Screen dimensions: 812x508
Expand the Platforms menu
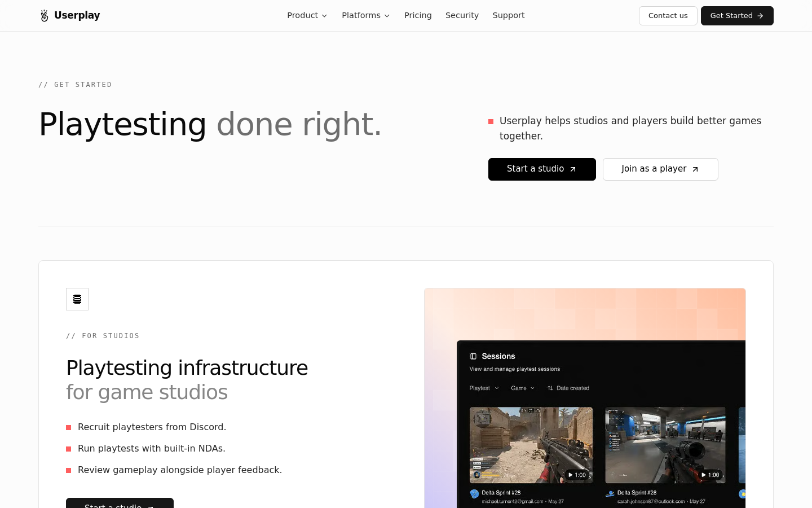pyautogui.click(x=365, y=15)
